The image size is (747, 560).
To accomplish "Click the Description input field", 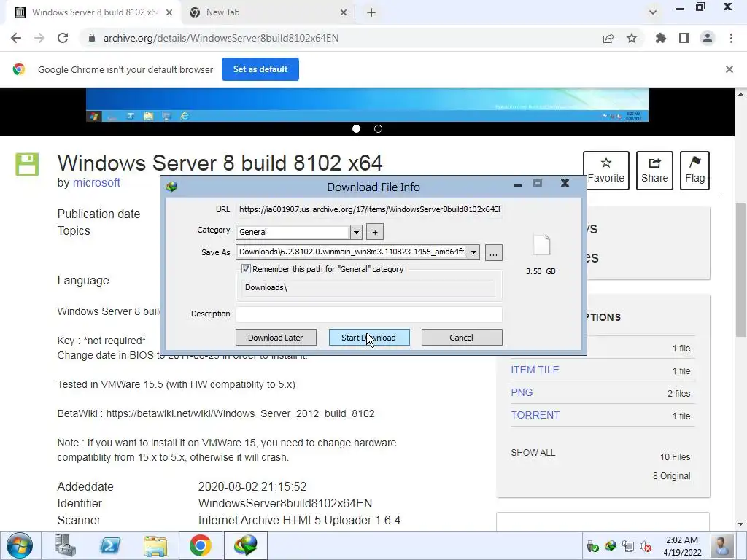I will (369, 314).
